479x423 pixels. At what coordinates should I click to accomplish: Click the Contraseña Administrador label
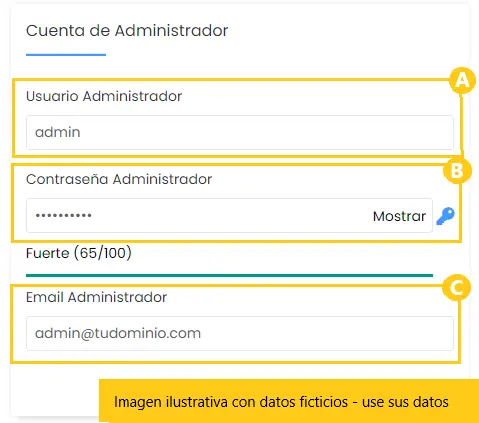click(x=119, y=179)
